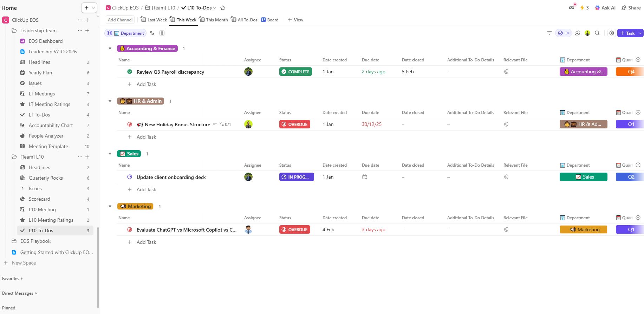Image resolution: width=644 pixels, height=314 pixels.
Task: Click the Q4 quarter label
Action: (631, 72)
